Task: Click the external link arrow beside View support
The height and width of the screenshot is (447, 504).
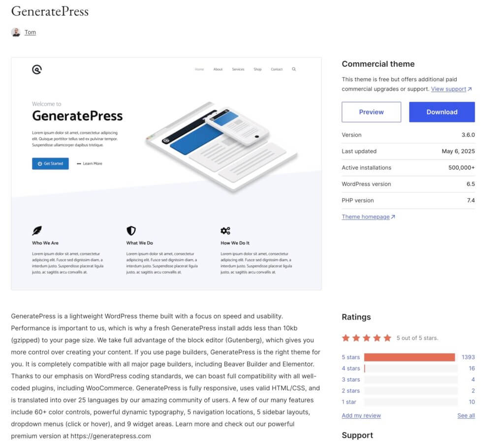Action: pos(469,89)
